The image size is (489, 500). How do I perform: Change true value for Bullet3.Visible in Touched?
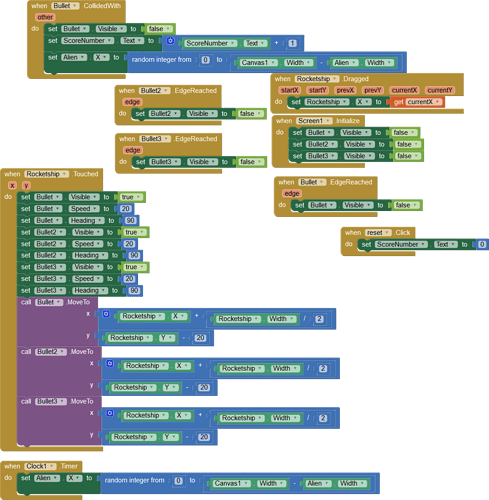135,267
